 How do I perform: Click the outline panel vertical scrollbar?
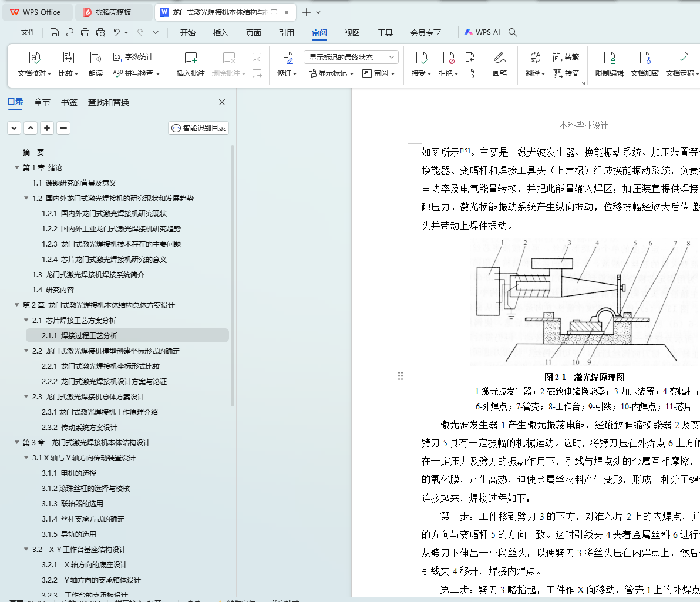(233, 275)
